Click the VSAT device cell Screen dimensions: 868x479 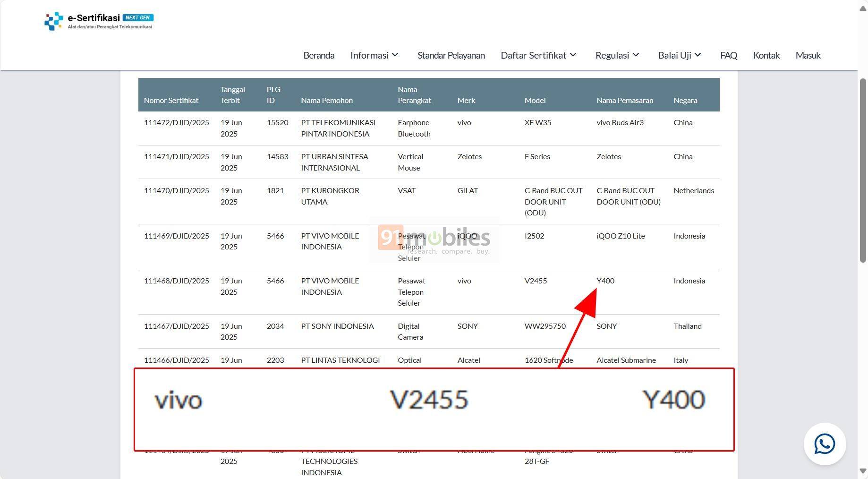pyautogui.click(x=407, y=190)
